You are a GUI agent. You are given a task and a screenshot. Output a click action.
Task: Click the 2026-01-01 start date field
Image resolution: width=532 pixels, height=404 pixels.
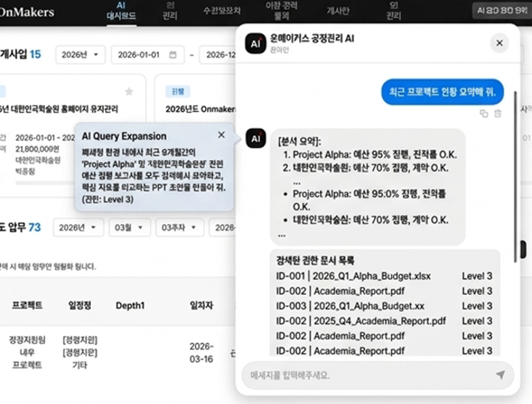coord(148,54)
